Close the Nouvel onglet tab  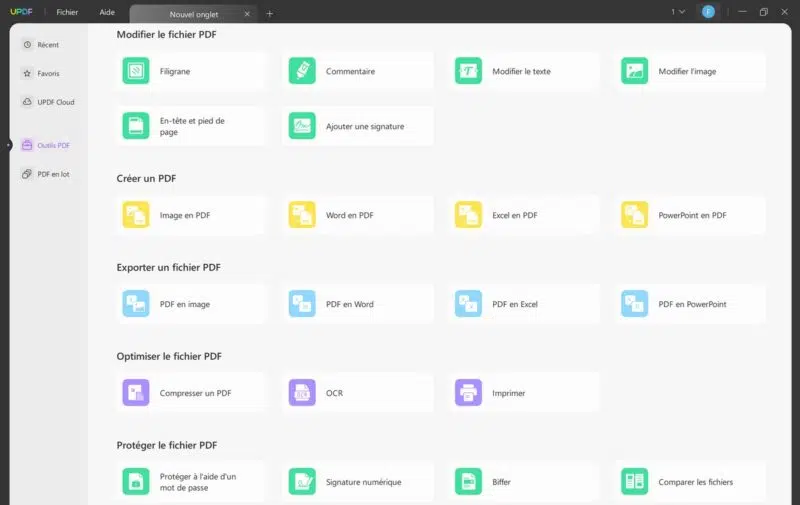tap(247, 14)
